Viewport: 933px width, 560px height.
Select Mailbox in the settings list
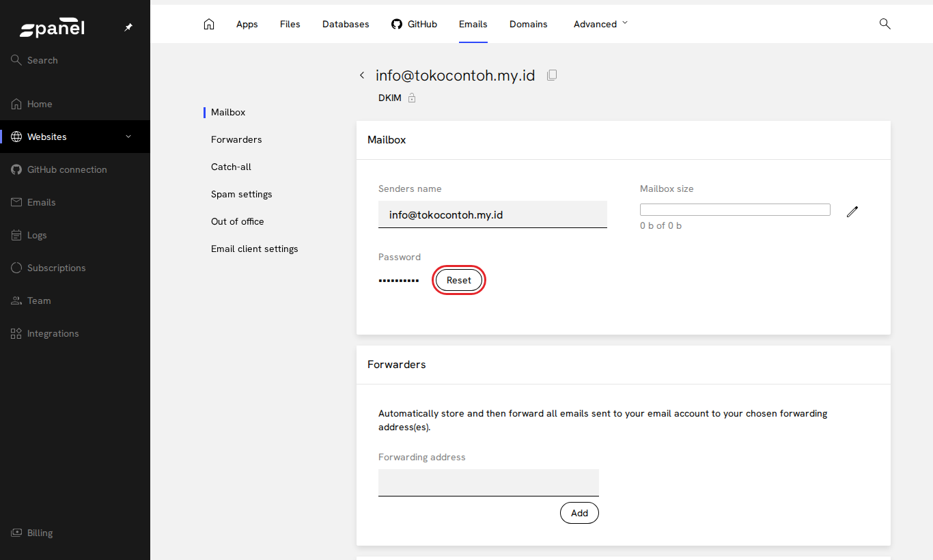click(228, 112)
